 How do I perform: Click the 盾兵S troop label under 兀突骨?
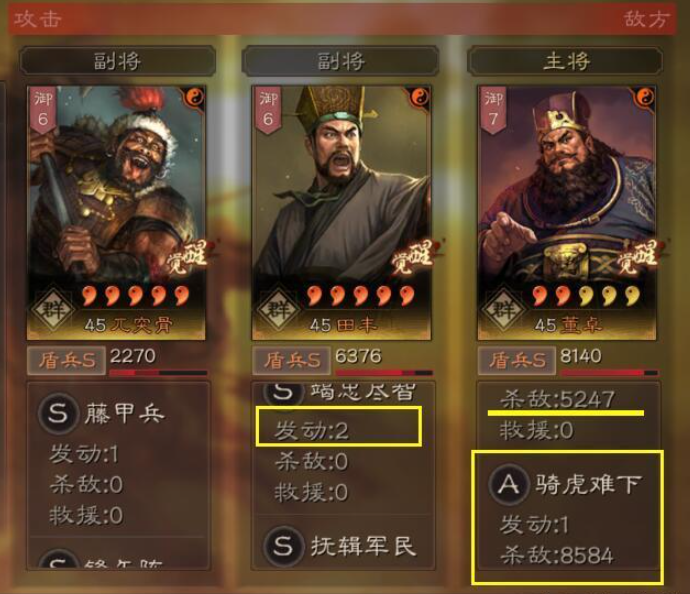coord(66,361)
